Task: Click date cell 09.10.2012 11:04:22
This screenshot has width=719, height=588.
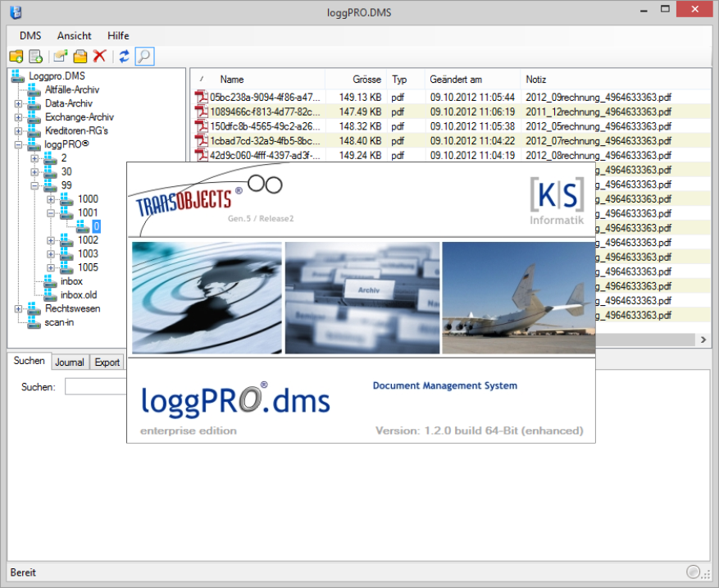Action: point(472,141)
